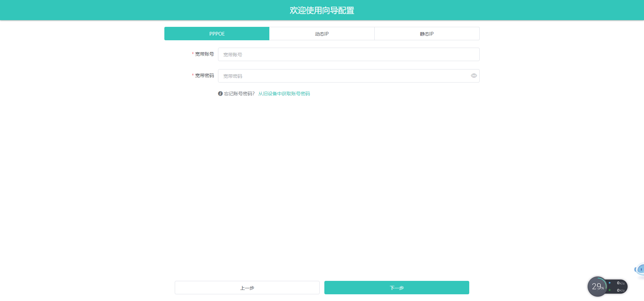This screenshot has width=644, height=301.
Task: Click the 欢迎使用向导配置 header title
Action: point(322,10)
